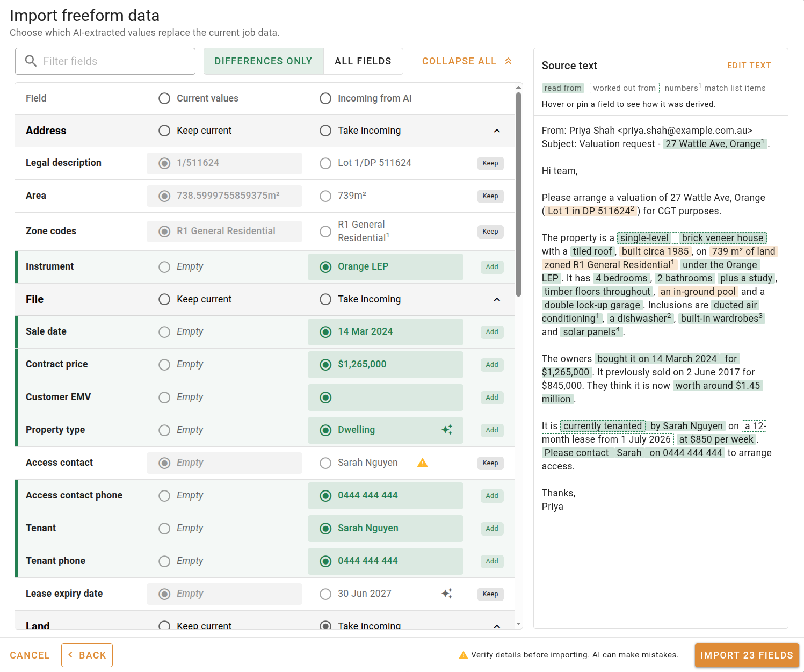Click the Cancel button
804x672 pixels.
(30, 655)
